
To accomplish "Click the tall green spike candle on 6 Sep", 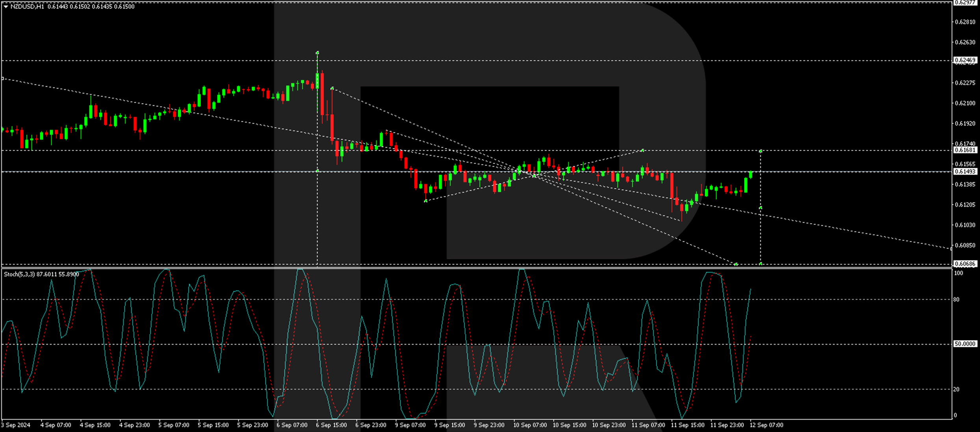I will 317,81.
